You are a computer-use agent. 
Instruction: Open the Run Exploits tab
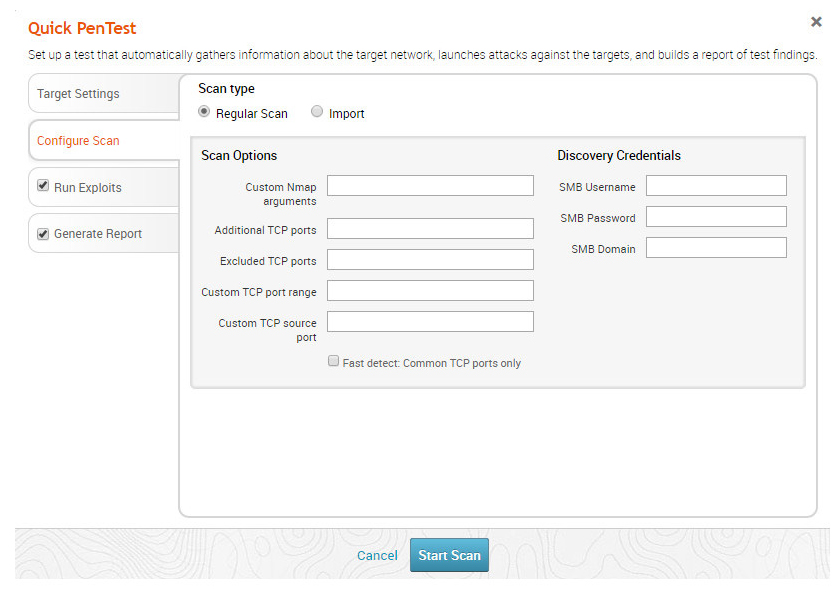(88, 187)
